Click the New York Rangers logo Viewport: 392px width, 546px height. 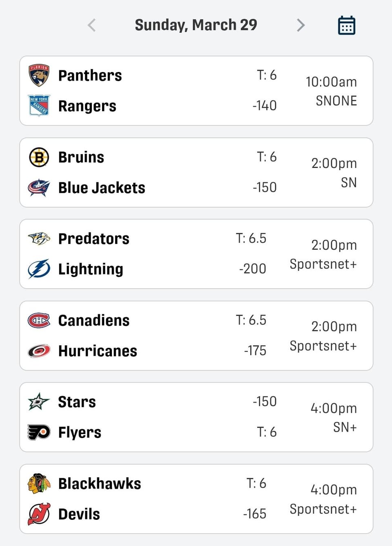[39, 105]
